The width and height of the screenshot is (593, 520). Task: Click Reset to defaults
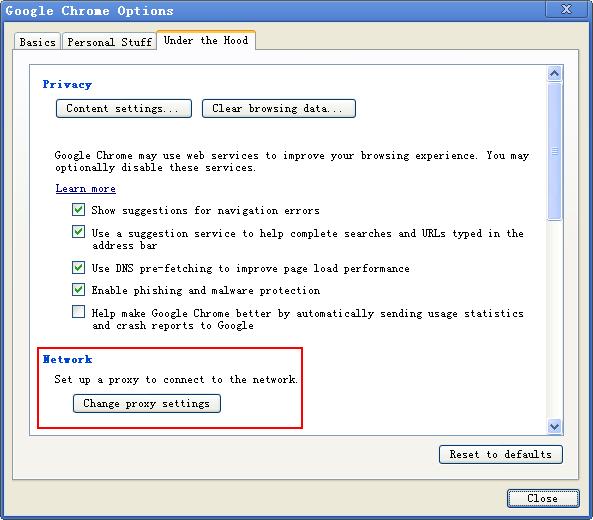(501, 454)
